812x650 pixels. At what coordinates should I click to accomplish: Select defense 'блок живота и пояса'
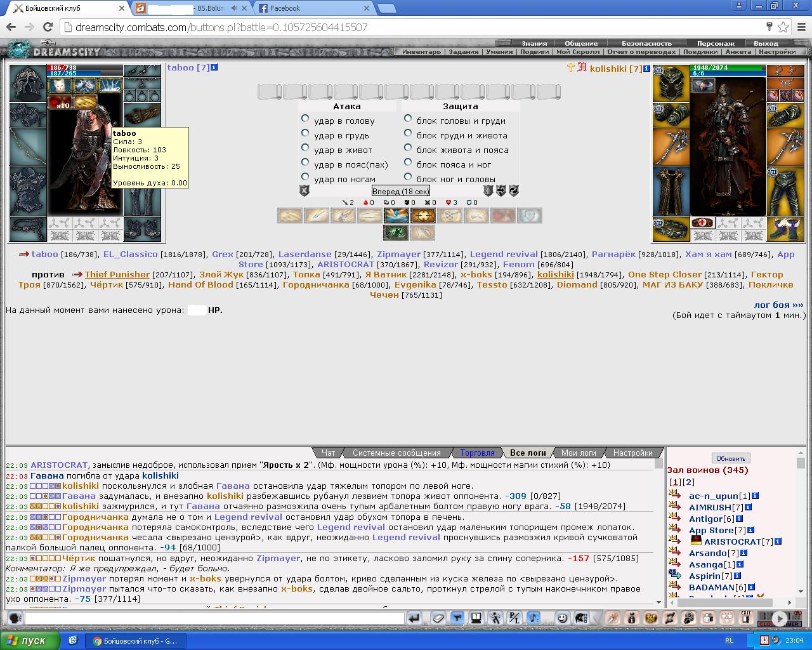click(x=408, y=148)
